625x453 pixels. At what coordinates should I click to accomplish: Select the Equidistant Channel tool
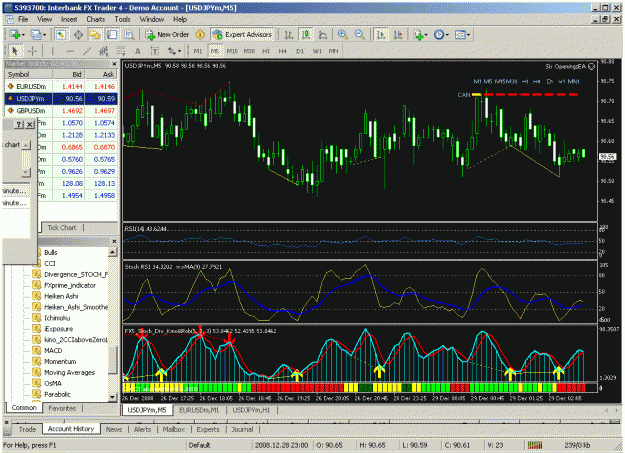point(104,51)
